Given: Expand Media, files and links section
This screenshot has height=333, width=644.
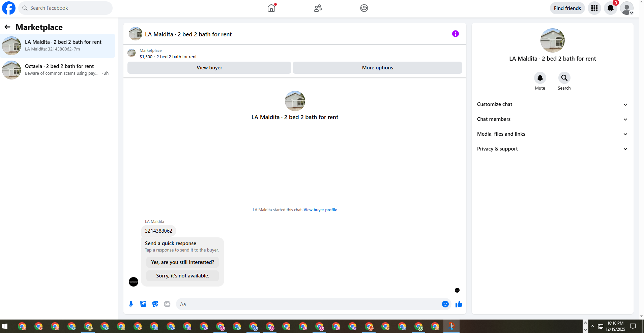Looking at the screenshot, I should [552, 134].
